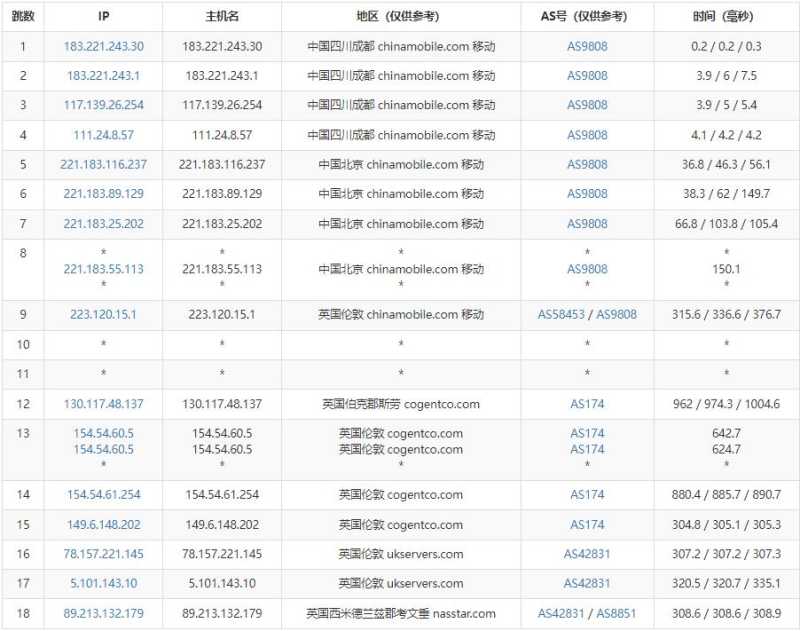Select time value 308.6 / 308.6 / 308.9
Image resolution: width=800 pixels, height=631 pixels.
[726, 613]
